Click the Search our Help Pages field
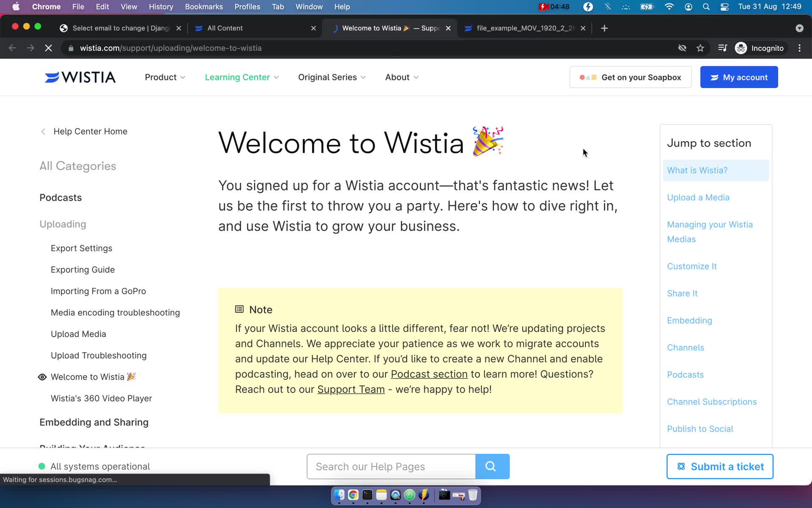This screenshot has height=508, width=812. pyautogui.click(x=391, y=467)
